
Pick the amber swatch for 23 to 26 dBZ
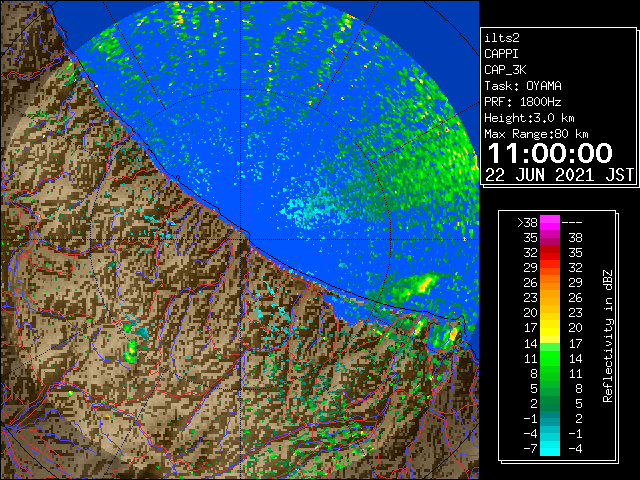(550, 298)
